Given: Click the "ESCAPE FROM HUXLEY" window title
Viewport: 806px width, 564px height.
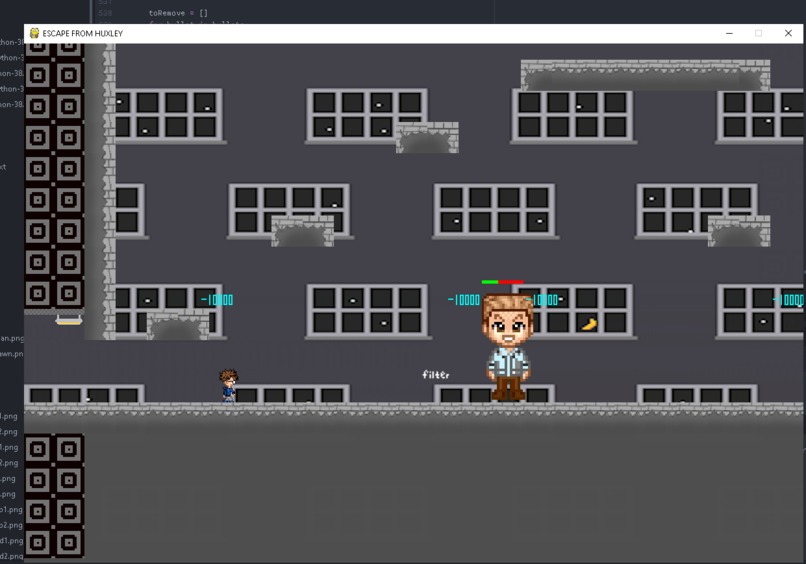Looking at the screenshot, I should (x=83, y=33).
